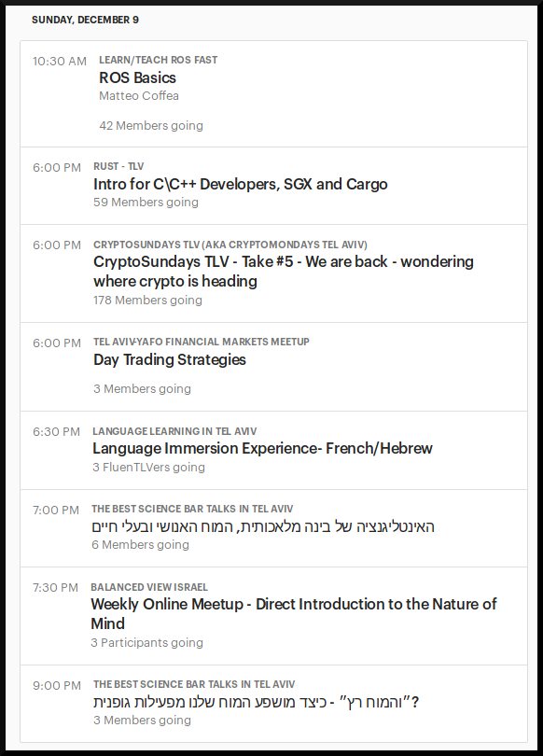
Task: Open the CryptoSundays TLV Take #5 event
Action: click(x=284, y=271)
